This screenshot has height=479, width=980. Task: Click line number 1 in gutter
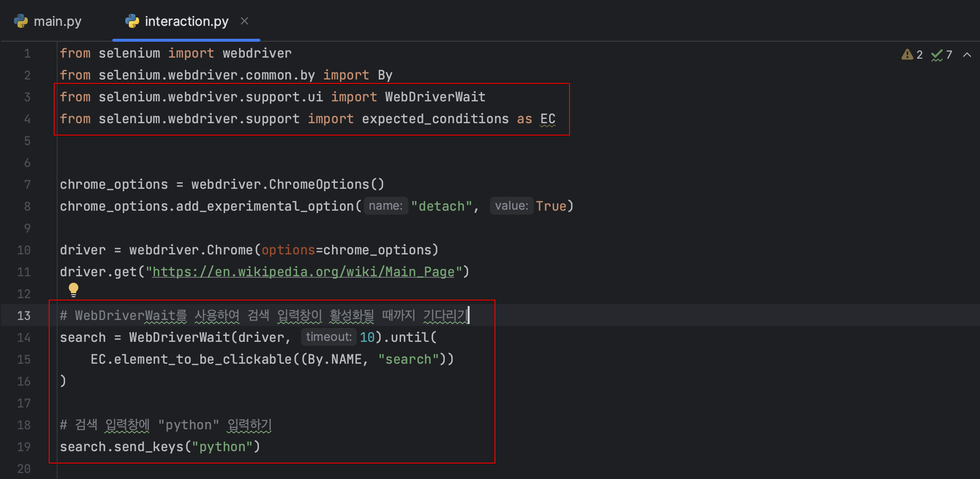click(27, 53)
